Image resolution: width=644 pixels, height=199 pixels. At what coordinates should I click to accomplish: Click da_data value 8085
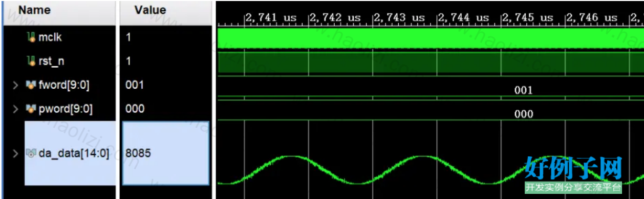138,153
